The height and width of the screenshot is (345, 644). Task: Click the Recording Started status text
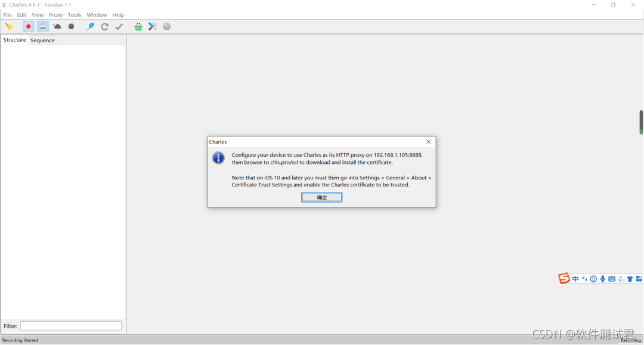coord(20,340)
